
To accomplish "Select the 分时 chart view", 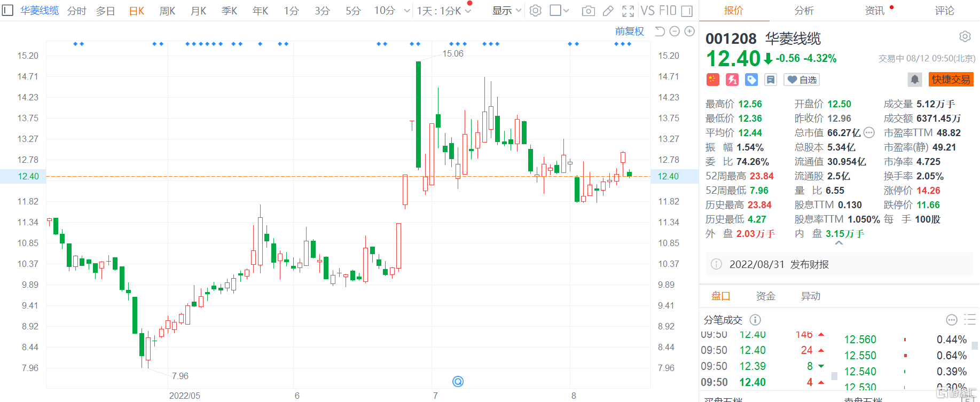I will click(x=77, y=11).
